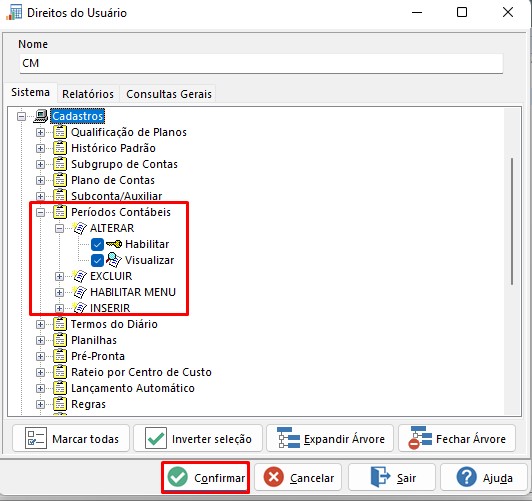This screenshot has width=532, height=501.
Task: Click the Rateio por Centro de Custo icon
Action: pyautogui.click(x=60, y=372)
